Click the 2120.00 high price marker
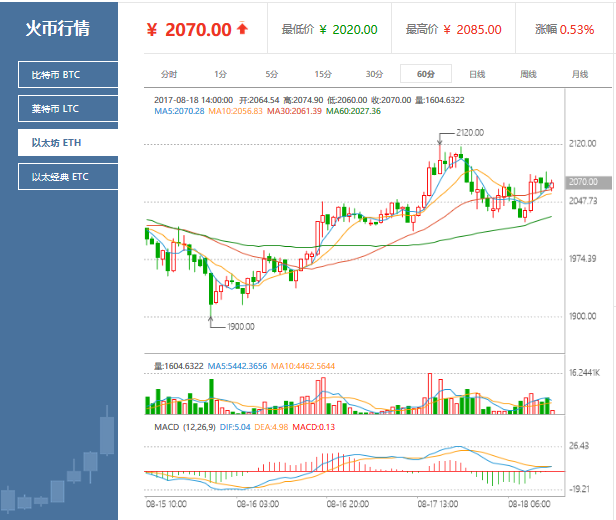Screen dimensions: 616x520 pos(469,132)
